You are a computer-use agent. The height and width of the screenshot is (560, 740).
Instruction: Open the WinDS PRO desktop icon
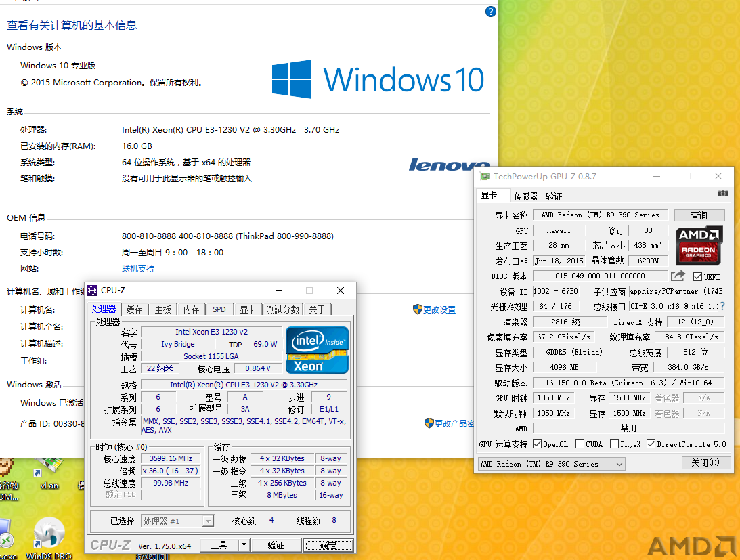click(49, 538)
